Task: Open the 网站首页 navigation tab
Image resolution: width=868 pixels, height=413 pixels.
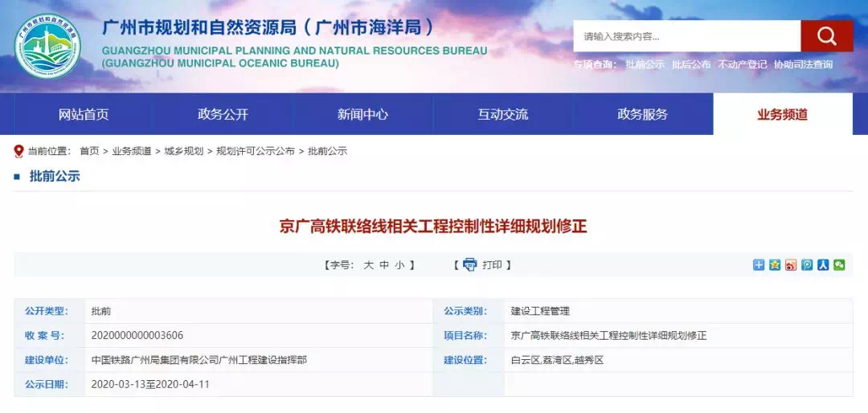Action: (x=84, y=114)
